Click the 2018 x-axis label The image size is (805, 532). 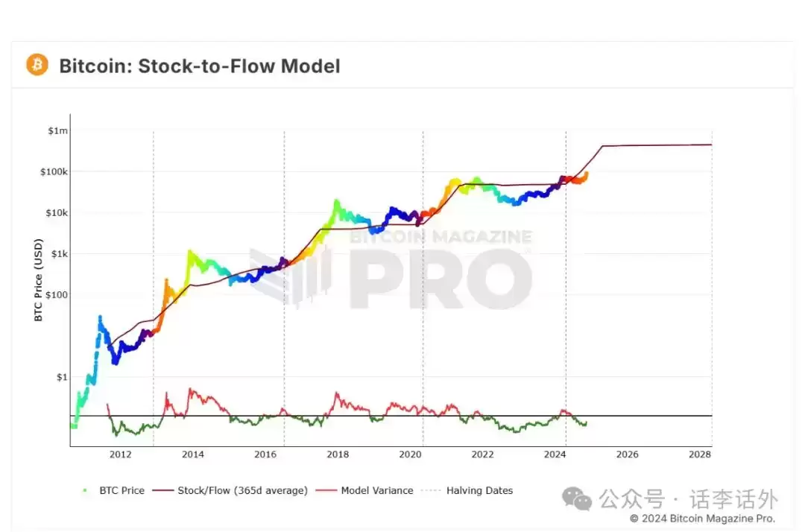click(x=338, y=454)
